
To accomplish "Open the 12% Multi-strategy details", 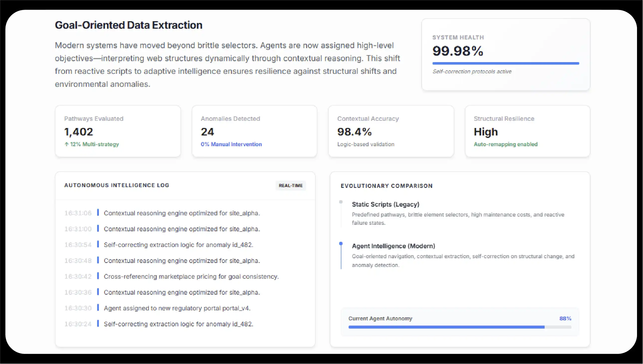I will [92, 144].
